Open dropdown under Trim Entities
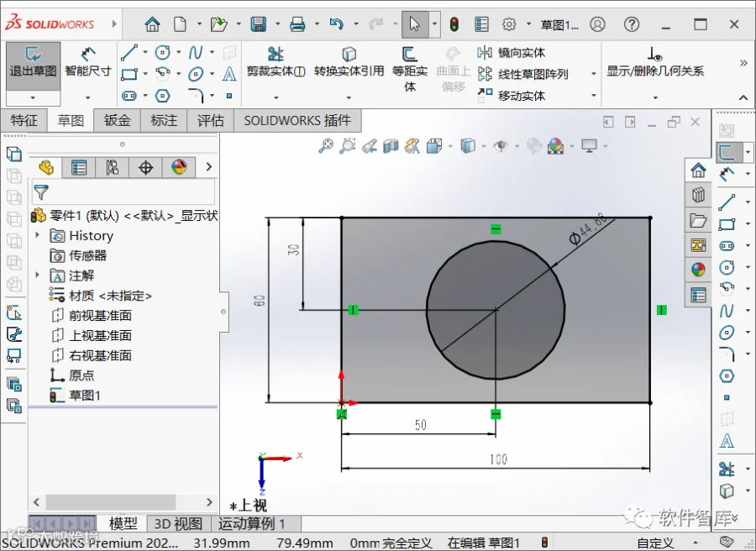This screenshot has height=551, width=756. click(x=276, y=97)
